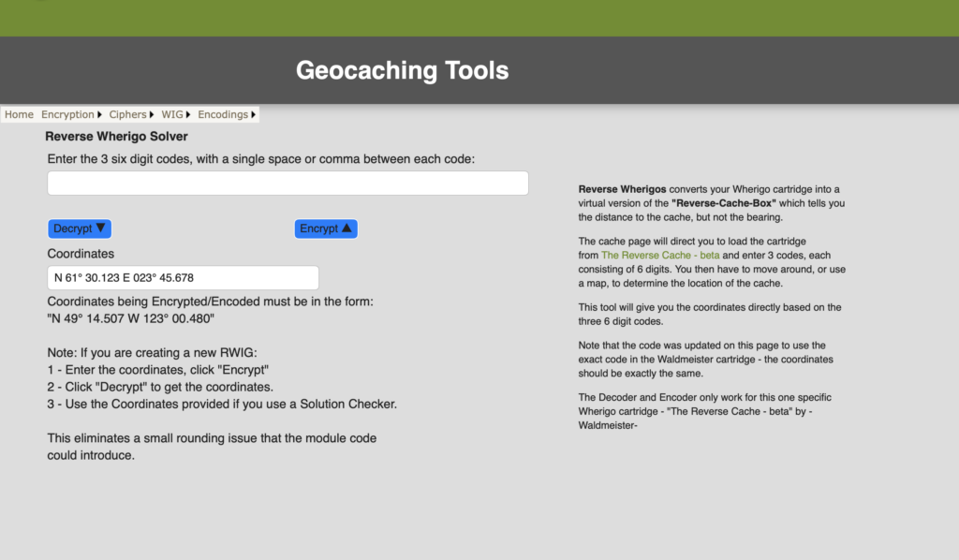Image resolution: width=959 pixels, height=560 pixels.
Task: Focus the six digit codes input field
Action: (x=288, y=184)
